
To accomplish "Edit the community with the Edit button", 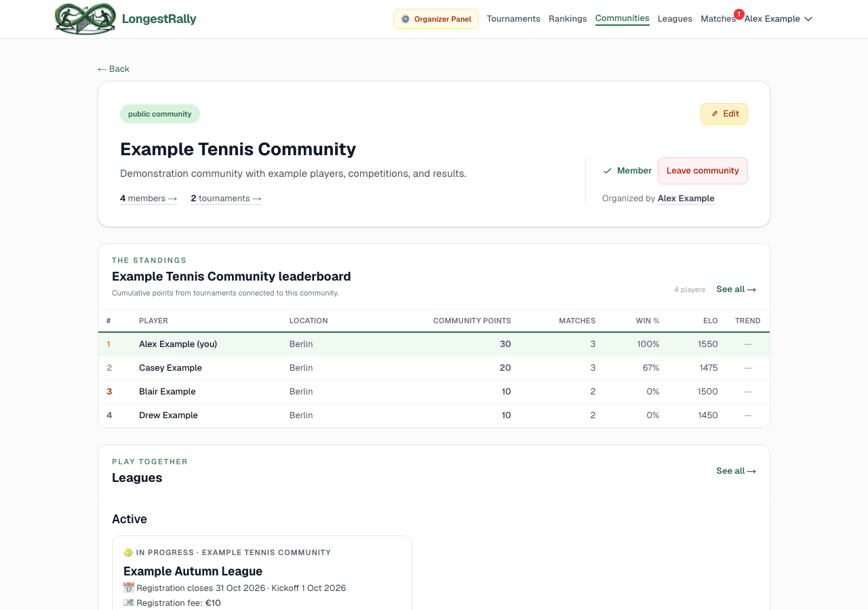I will 724,114.
